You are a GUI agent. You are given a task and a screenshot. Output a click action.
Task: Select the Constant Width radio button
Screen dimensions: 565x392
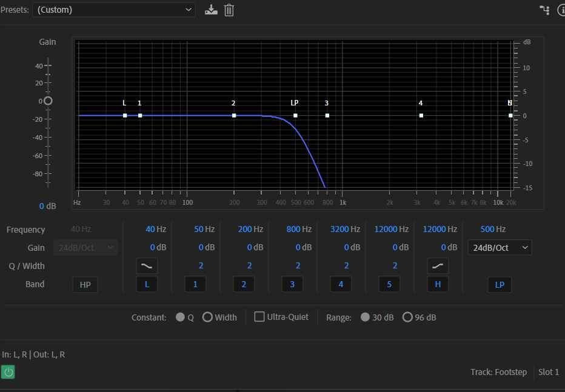207,317
